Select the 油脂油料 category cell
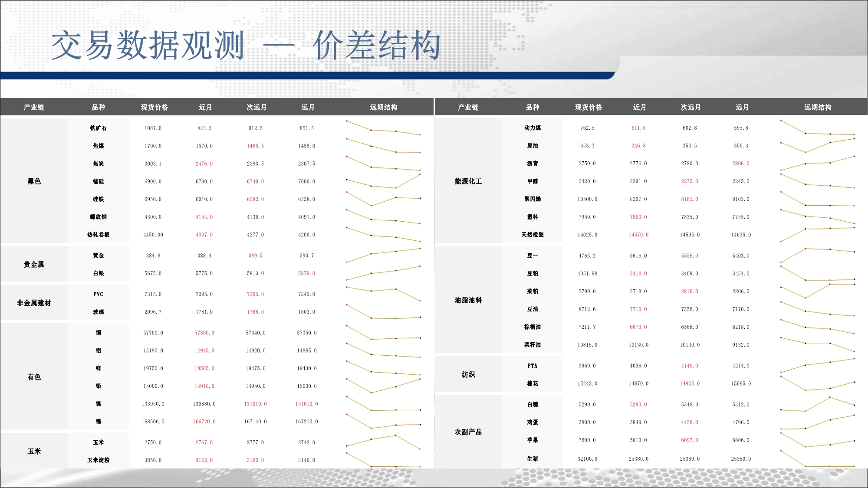 click(468, 300)
